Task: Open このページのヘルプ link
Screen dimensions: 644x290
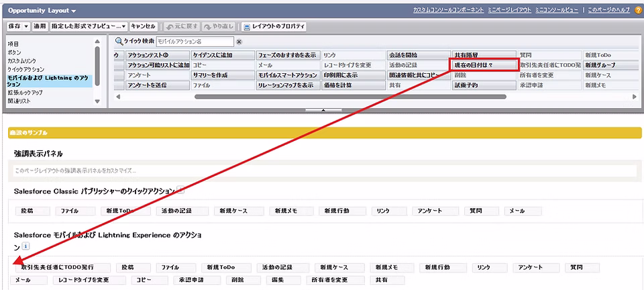Action: (610, 10)
